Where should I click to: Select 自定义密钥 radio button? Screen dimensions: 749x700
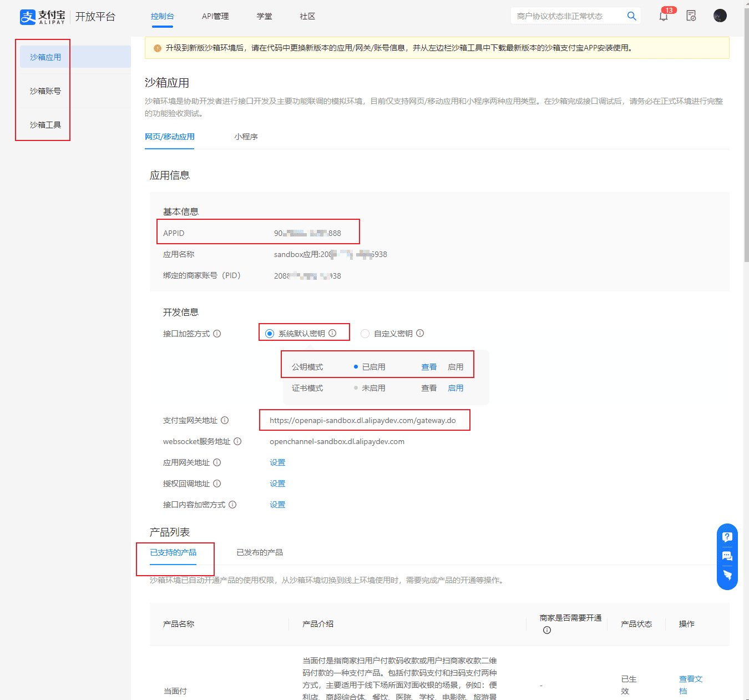tap(365, 334)
